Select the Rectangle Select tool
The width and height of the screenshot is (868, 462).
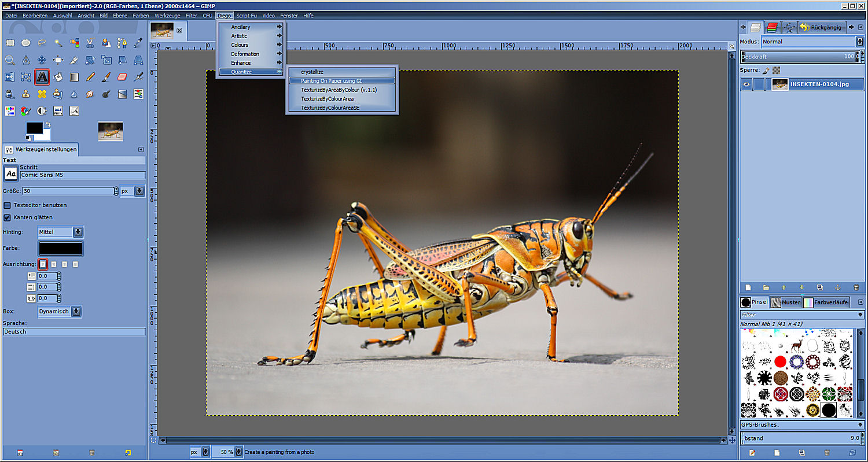tap(10, 43)
